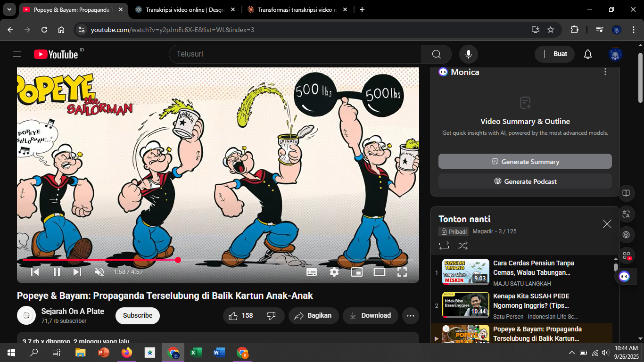The width and height of the screenshot is (644, 362).
Task: Open the notifications bell
Action: (588, 54)
